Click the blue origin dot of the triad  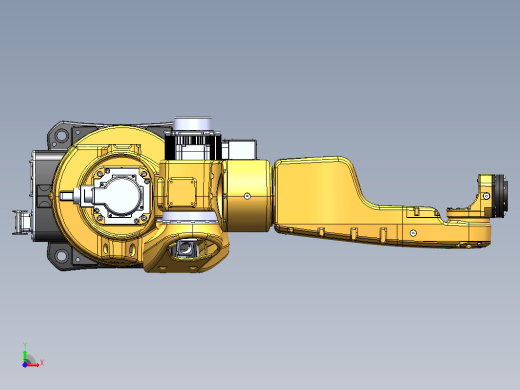pyautogui.click(x=25, y=365)
